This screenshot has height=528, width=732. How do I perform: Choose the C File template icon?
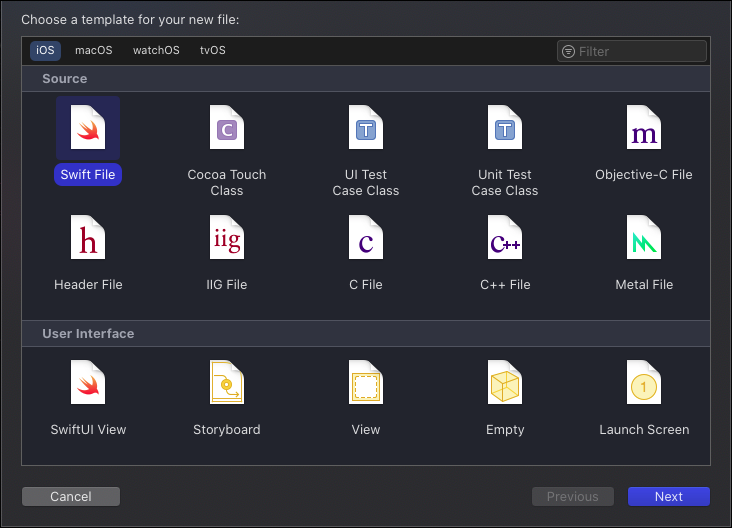point(366,237)
